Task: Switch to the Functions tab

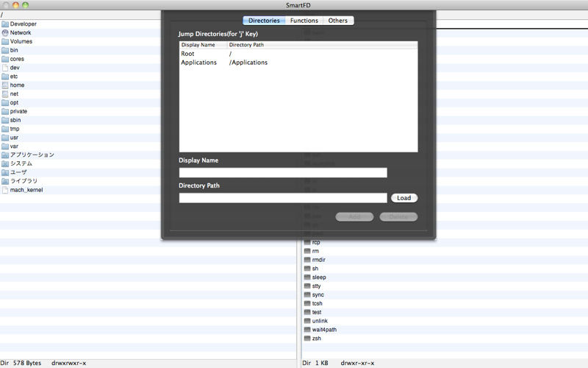Action: coord(304,21)
